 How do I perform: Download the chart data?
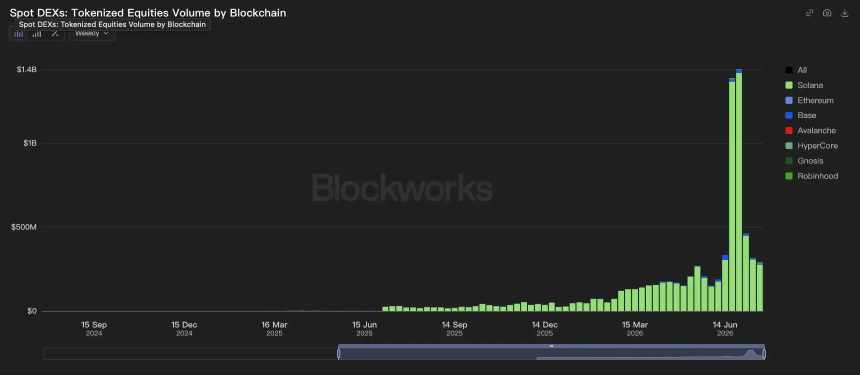coord(845,13)
